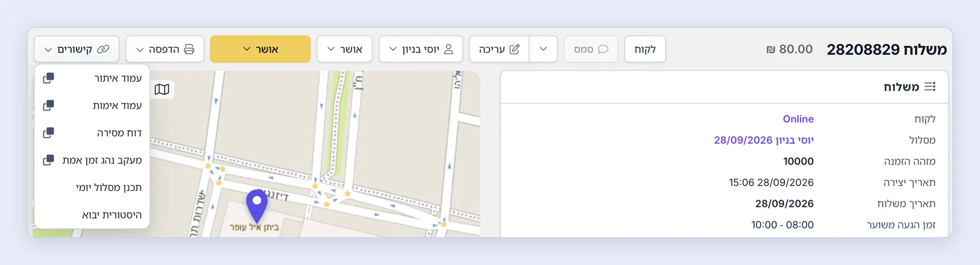Viewport: 980px width, 265px height.
Task: Copy link for עמוד אימות
Action: pyautogui.click(x=48, y=105)
